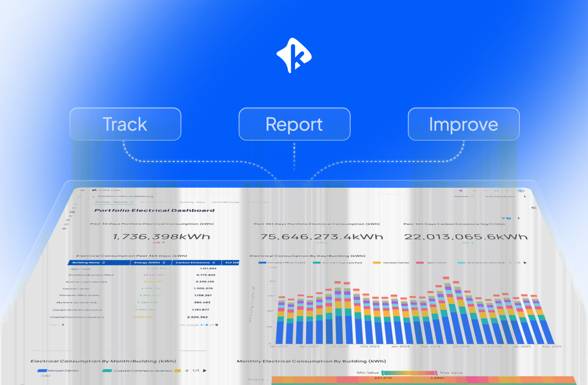
Task: Go to previous legend page 1/2
Action: (x=510, y=262)
